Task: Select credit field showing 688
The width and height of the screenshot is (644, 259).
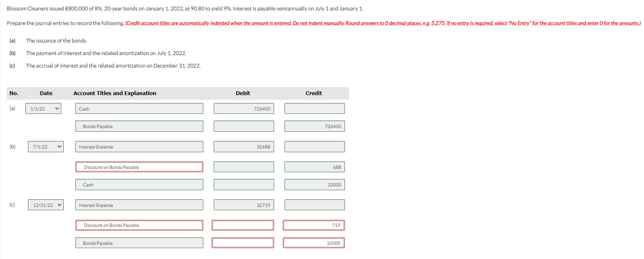Action: coord(315,167)
